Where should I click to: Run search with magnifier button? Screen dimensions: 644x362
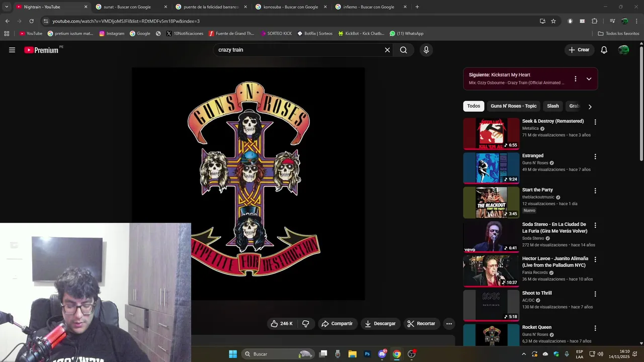(404, 50)
